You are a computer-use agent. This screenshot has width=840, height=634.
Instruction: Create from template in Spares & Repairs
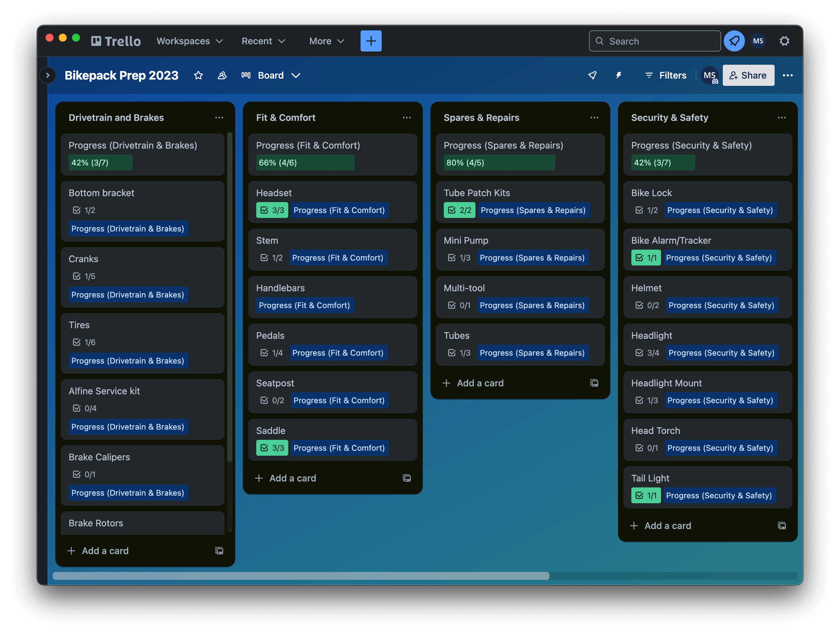(x=594, y=383)
